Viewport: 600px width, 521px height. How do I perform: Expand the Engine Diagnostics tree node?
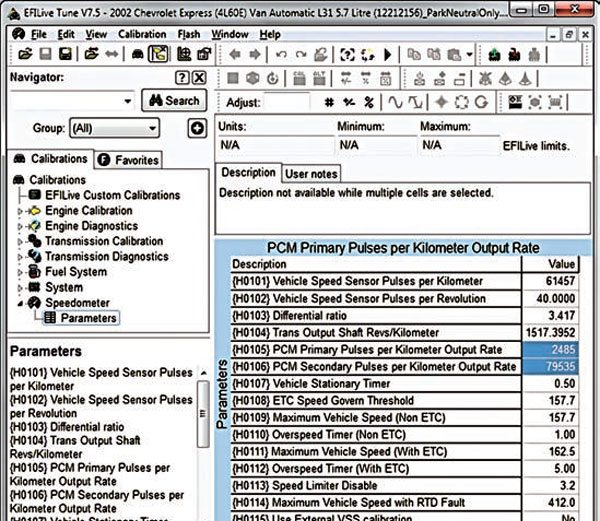point(20,226)
